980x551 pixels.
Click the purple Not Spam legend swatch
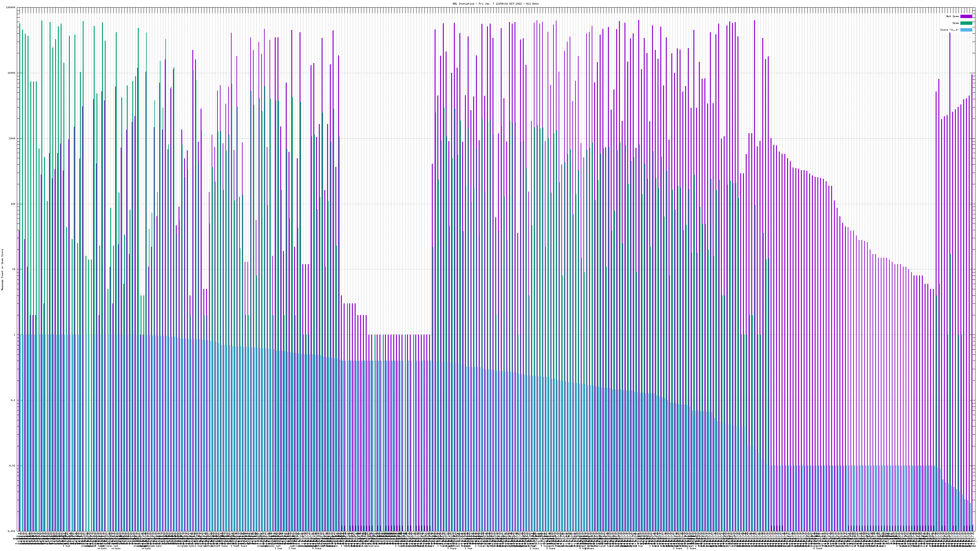[x=966, y=16]
